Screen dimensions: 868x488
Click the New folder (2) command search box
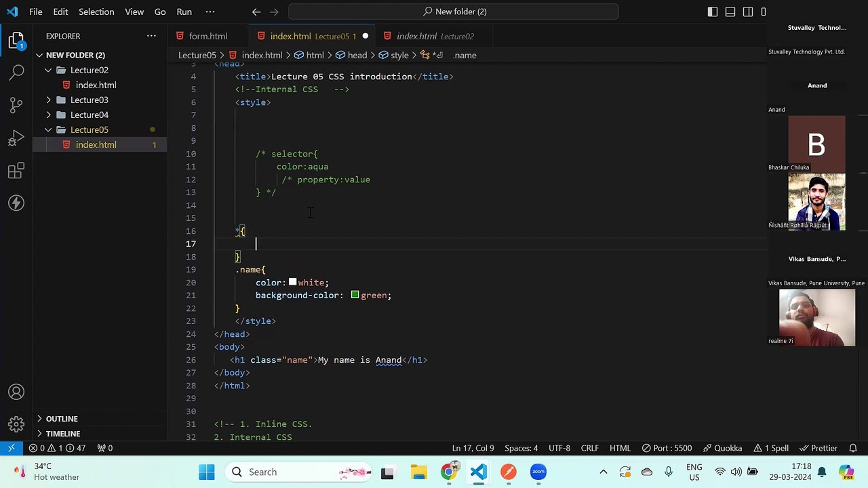(x=454, y=12)
